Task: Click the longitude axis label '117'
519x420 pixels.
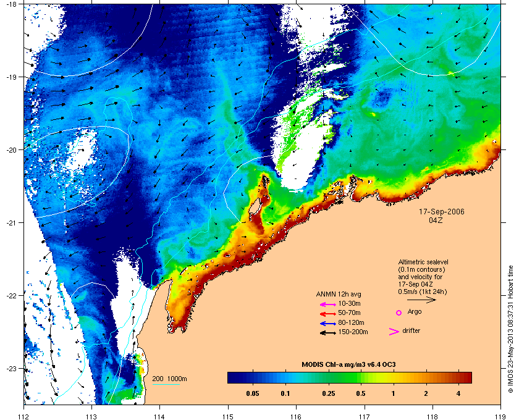Action: pos(365,416)
